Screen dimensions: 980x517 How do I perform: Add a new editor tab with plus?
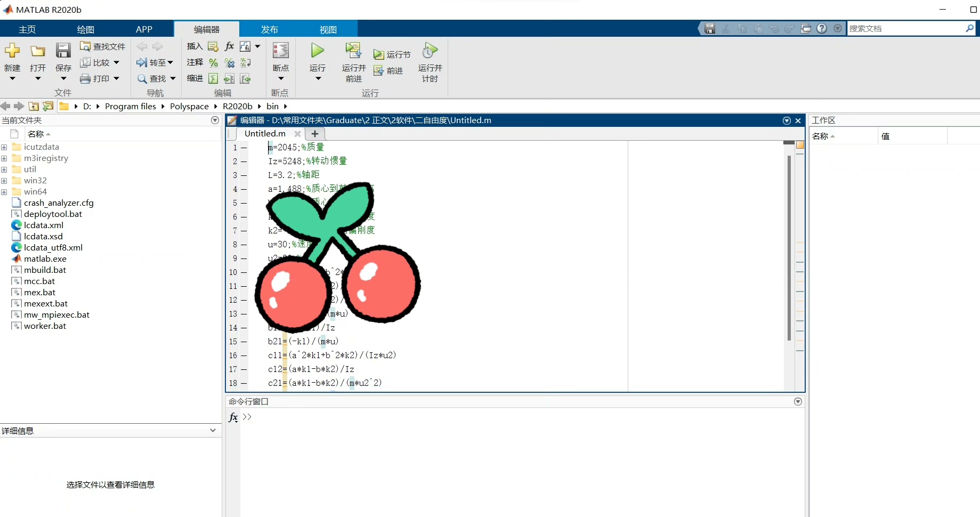(315, 134)
